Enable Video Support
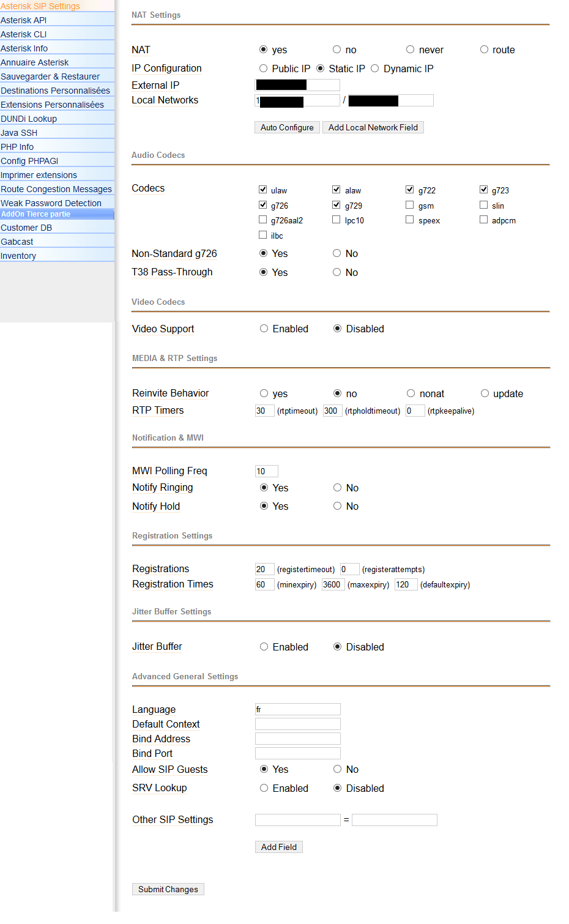Screen dimensions: 569x924 coord(264,329)
